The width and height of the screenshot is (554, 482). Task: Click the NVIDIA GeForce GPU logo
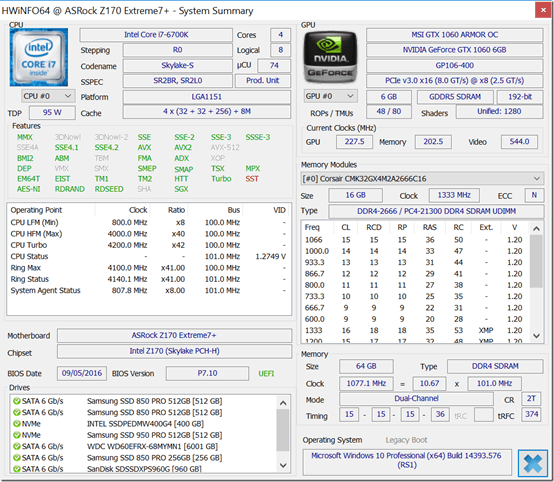pos(330,57)
